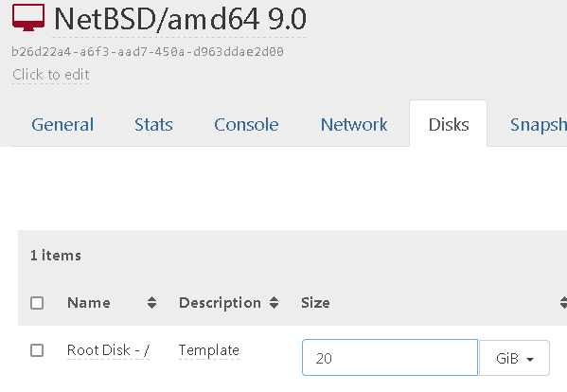The height and width of the screenshot is (392, 567).
Task: Sort by Name column arrows
Action: coord(151,303)
